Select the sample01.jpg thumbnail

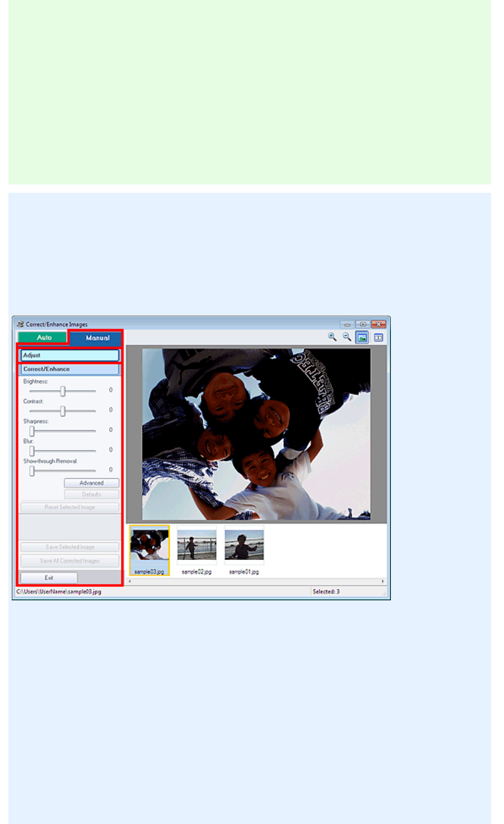[x=244, y=547]
